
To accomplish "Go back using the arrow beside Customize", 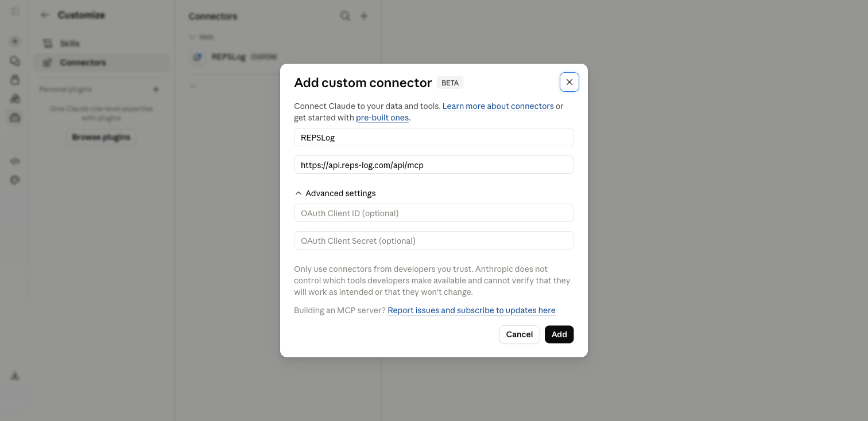I will [45, 15].
